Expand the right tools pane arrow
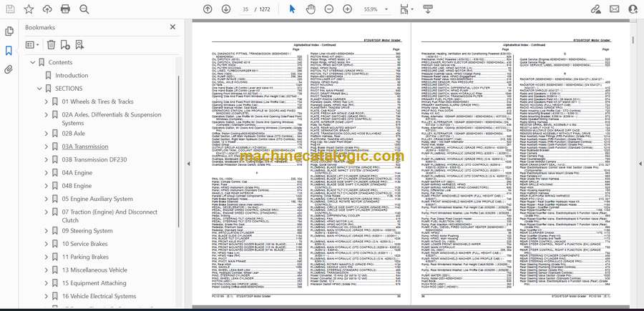This screenshot has width=644, height=311. click(640, 163)
